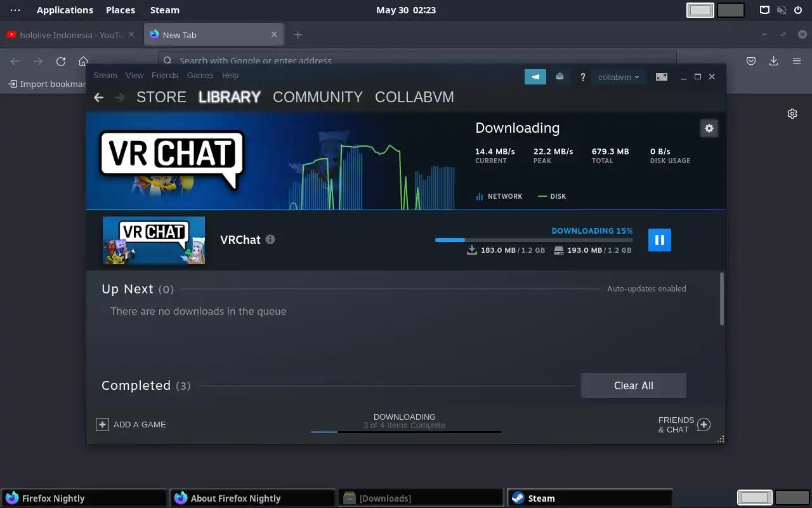
Task: Open the Help menu
Action: [230, 75]
